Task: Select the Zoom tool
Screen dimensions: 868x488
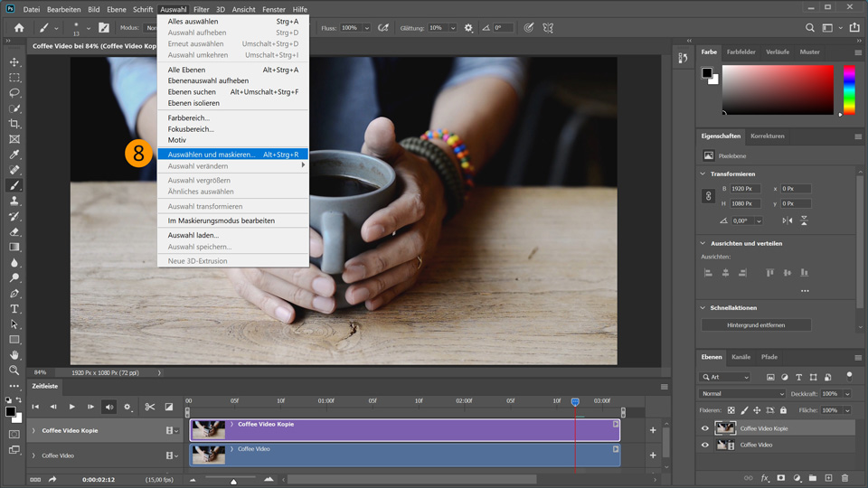Action: click(x=14, y=371)
